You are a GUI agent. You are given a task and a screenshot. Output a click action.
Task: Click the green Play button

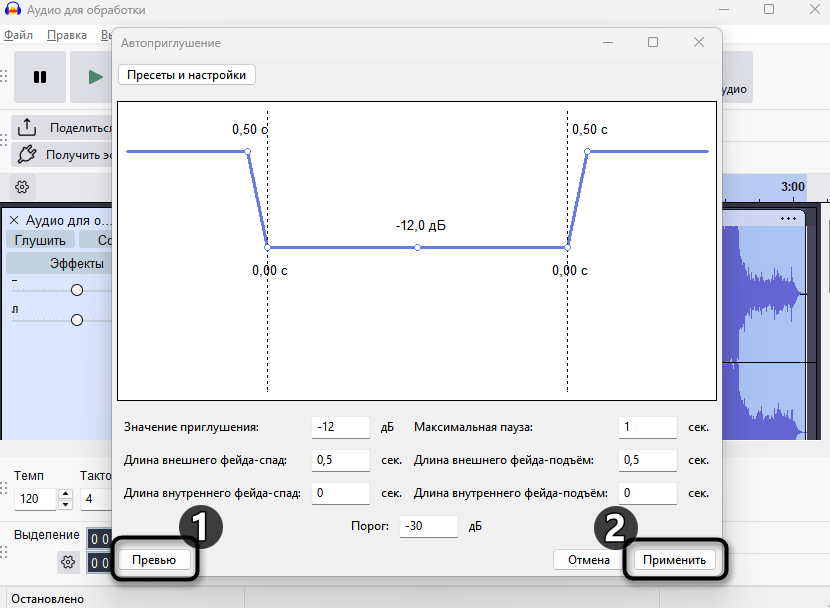pyautogui.click(x=95, y=77)
